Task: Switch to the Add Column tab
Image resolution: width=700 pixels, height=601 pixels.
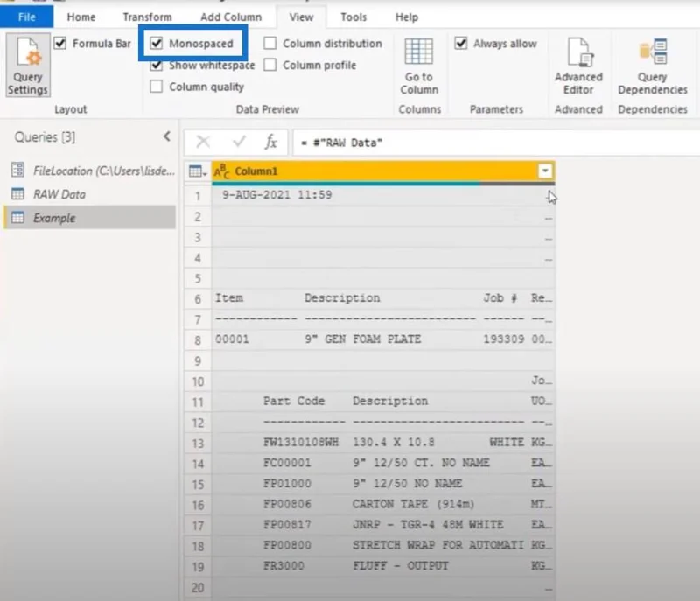Action: 231,17
